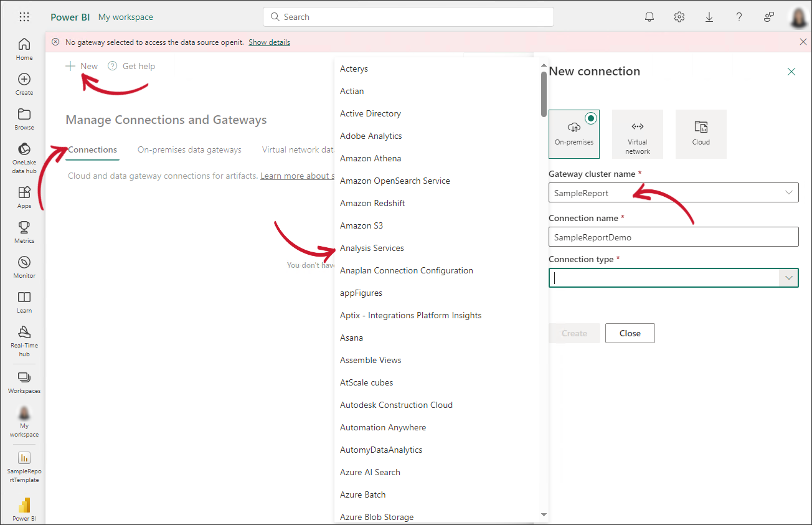
Task: Open Real-Time hub in sidebar
Action: (24, 340)
